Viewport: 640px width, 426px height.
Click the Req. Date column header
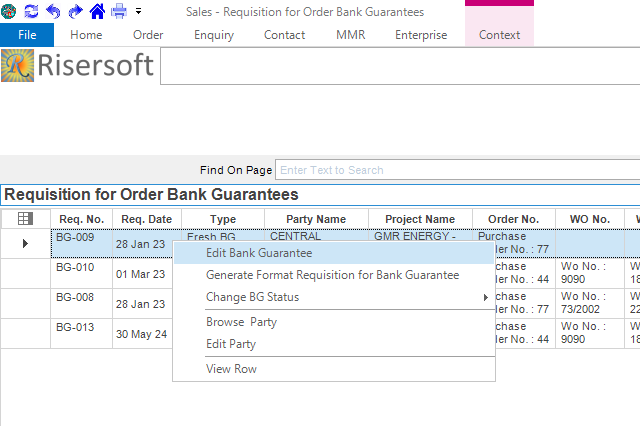click(146, 219)
